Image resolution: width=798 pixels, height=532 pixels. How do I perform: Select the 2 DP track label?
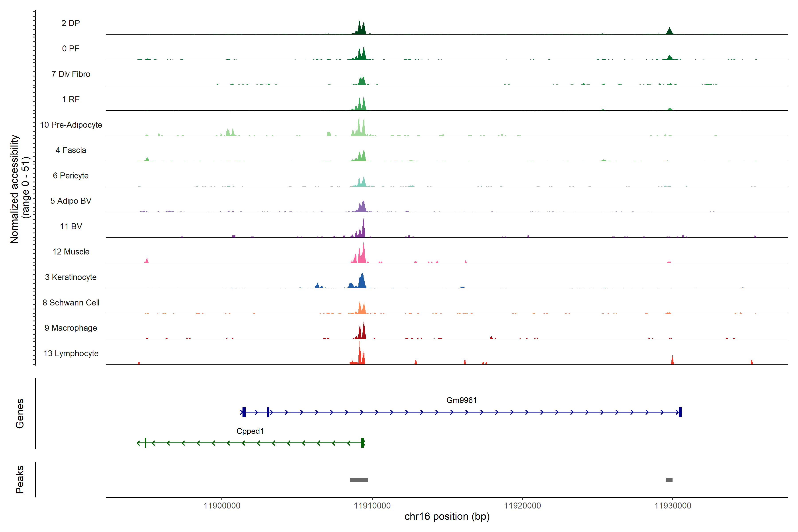(x=70, y=23)
